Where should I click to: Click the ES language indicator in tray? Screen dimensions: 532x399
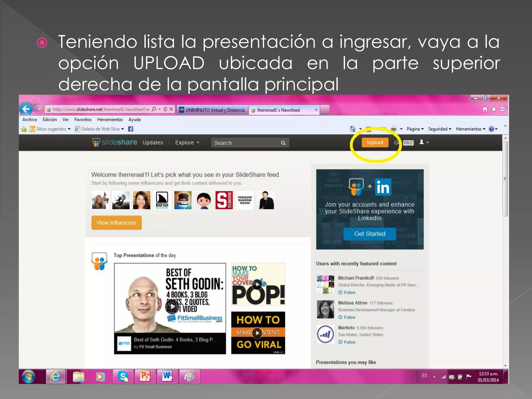click(x=424, y=376)
